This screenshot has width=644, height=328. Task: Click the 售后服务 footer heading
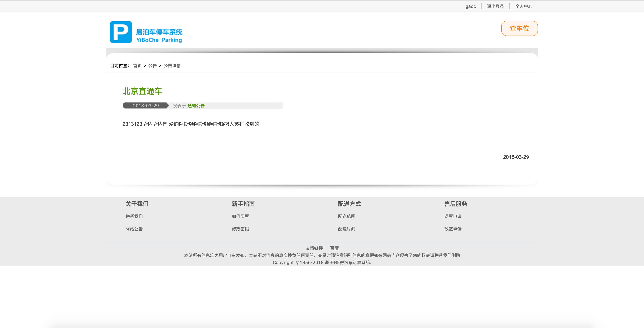(456, 204)
